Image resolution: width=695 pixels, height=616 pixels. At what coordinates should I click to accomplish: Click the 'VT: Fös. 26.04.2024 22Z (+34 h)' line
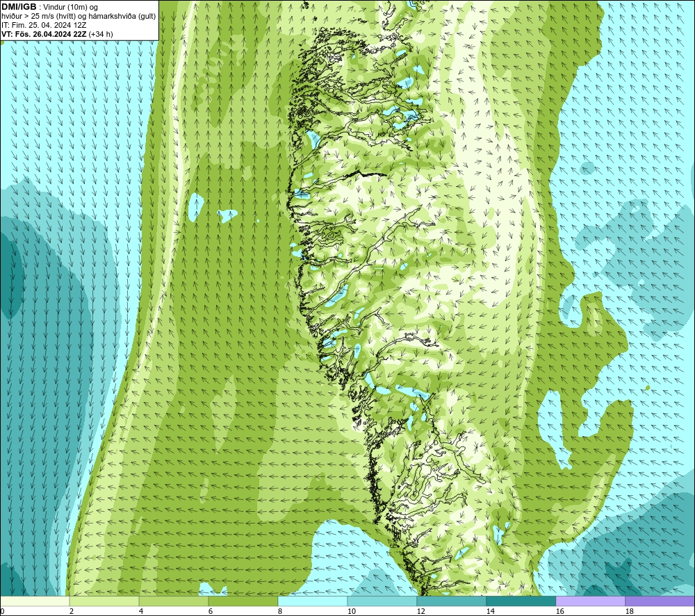click(57, 34)
